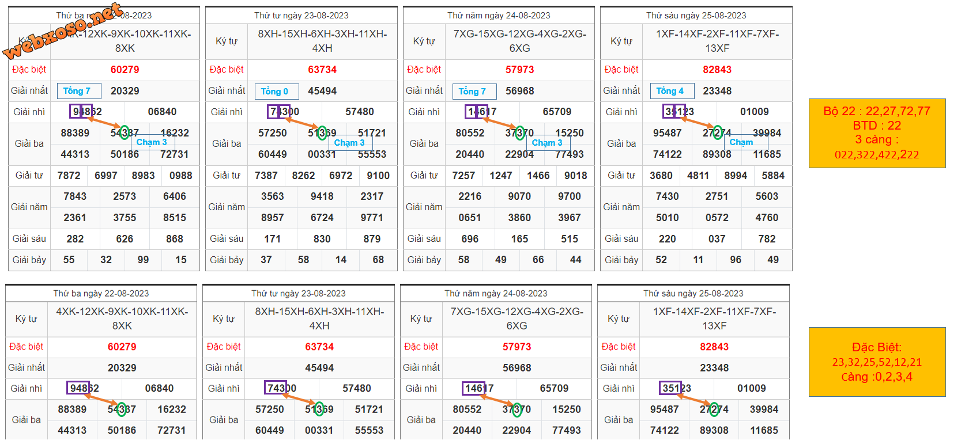Screen dimensions: 980x440
Task: Click Giải năm number 9070
Action: pos(519,196)
